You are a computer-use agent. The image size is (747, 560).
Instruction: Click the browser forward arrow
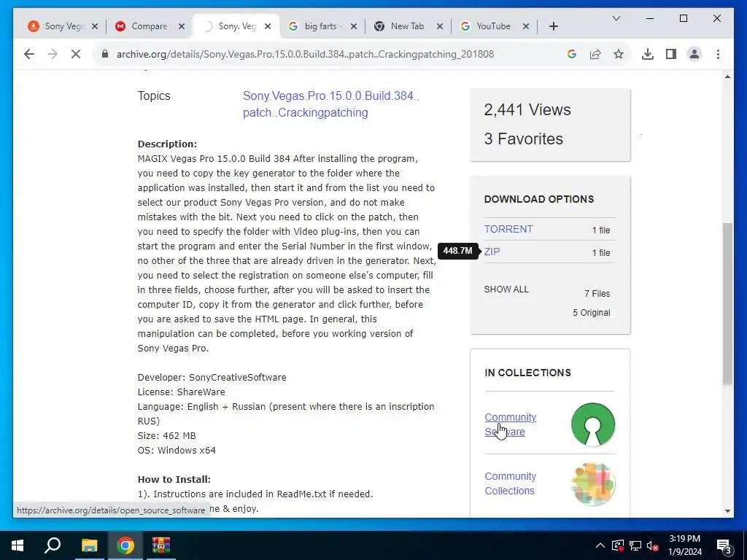(53, 54)
